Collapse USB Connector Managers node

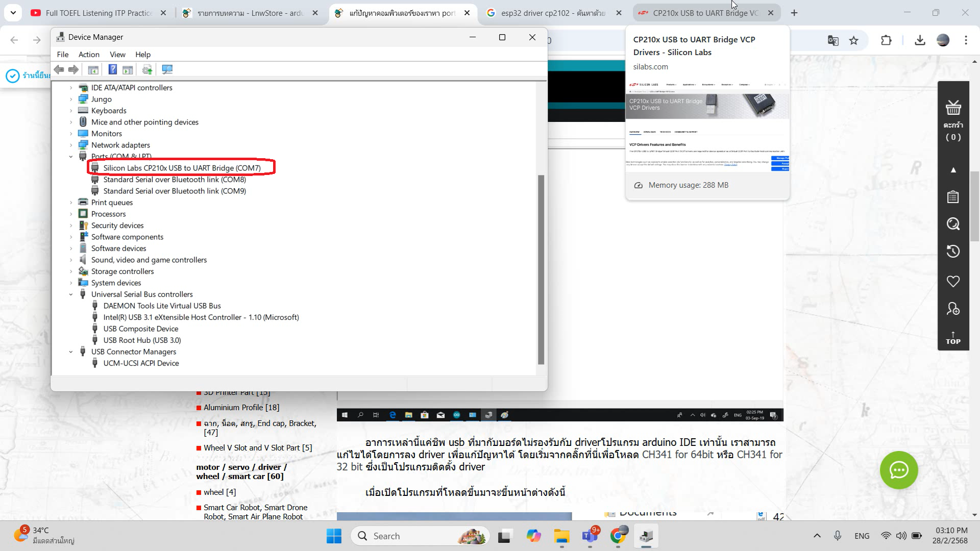tap(71, 352)
